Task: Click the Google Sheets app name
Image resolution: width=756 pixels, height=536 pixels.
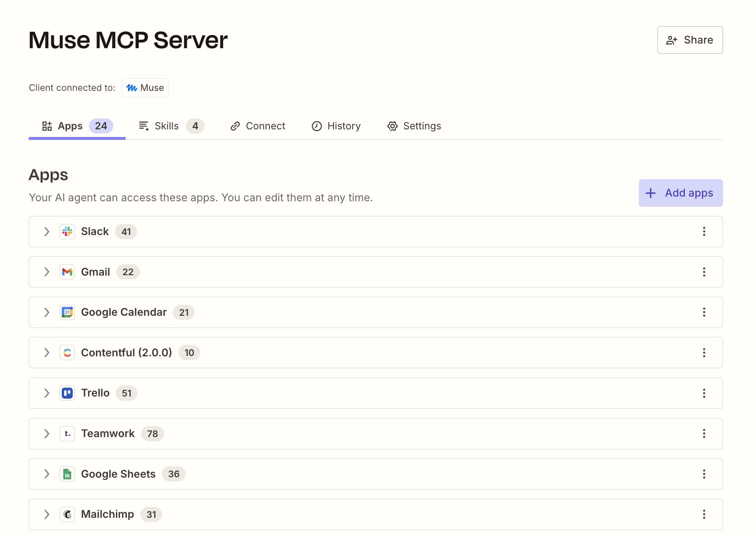Action: (x=118, y=474)
